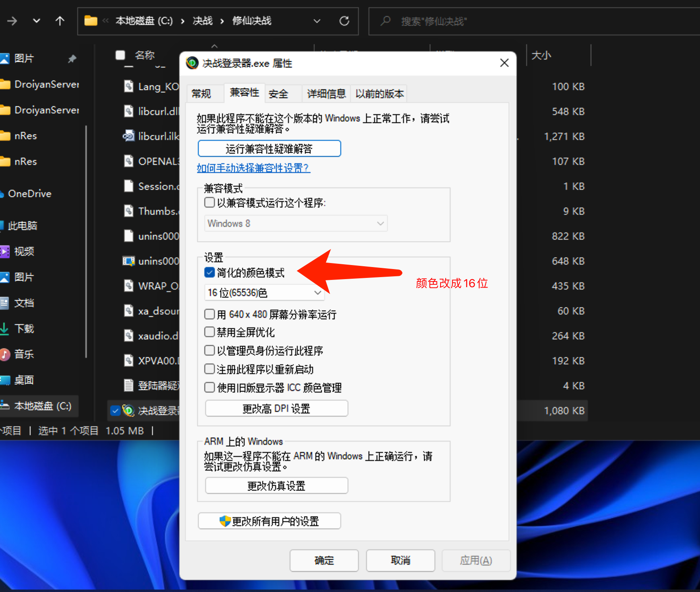Click the 确定 (OK) button
This screenshot has width=700, height=592.
click(324, 560)
